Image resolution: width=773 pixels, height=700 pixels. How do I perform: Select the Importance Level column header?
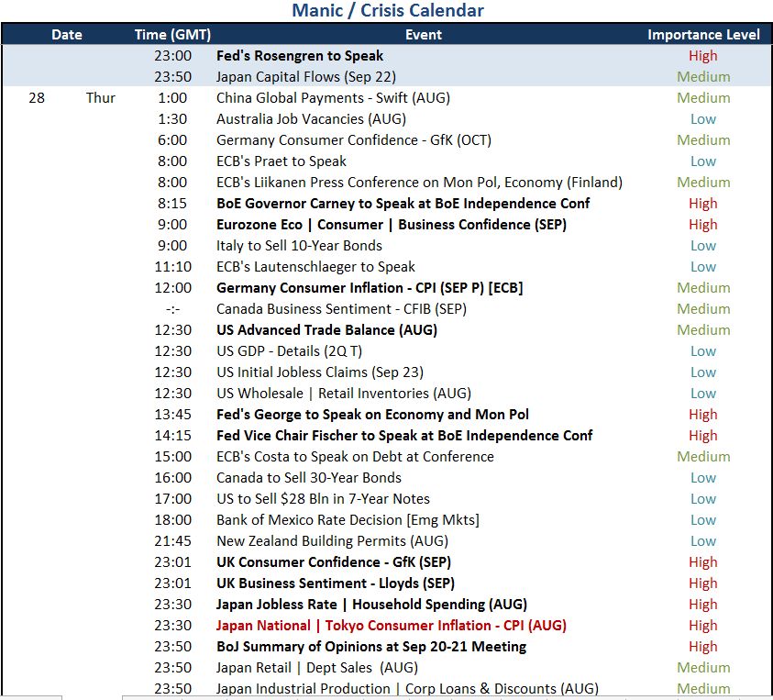tap(703, 35)
